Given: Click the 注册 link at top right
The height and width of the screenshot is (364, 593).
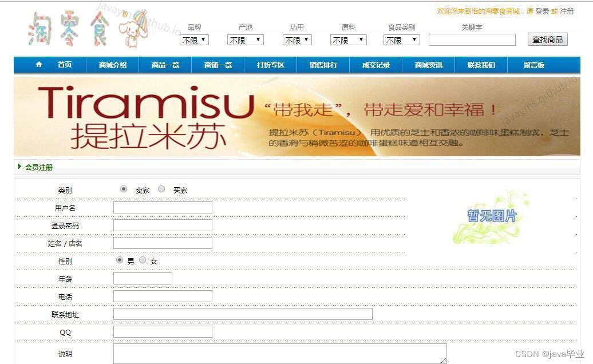Looking at the screenshot, I should point(567,10).
